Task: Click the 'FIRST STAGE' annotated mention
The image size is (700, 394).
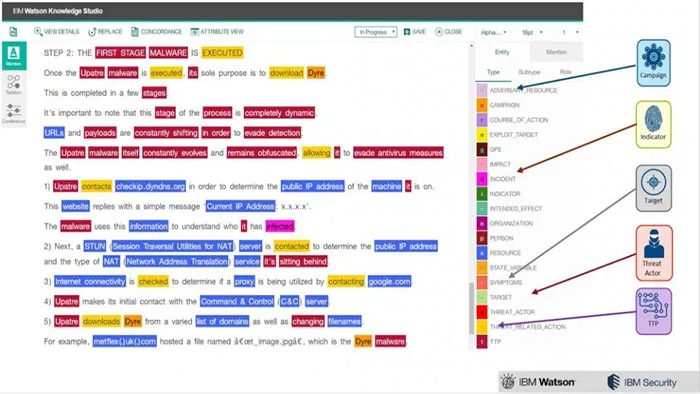Action: 121,53
